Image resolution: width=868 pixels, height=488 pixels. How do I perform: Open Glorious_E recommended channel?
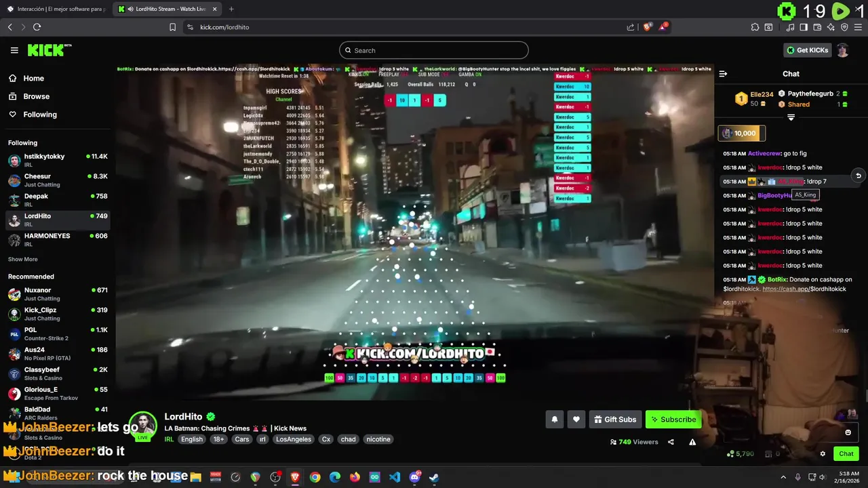point(58,393)
